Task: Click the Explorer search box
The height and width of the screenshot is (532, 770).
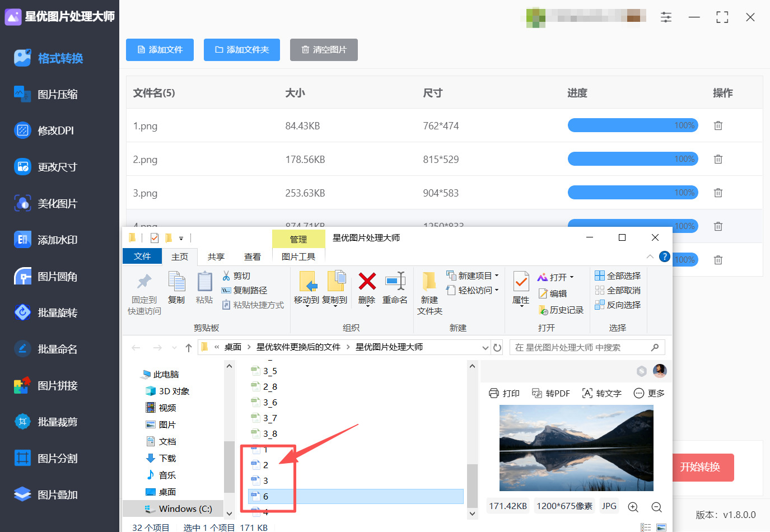Action: pyautogui.click(x=587, y=348)
